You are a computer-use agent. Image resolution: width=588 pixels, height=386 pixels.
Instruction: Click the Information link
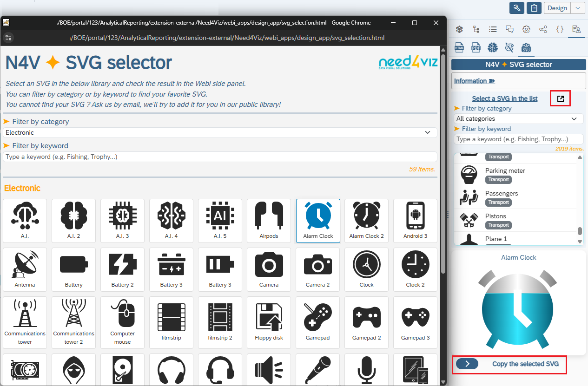coord(474,81)
